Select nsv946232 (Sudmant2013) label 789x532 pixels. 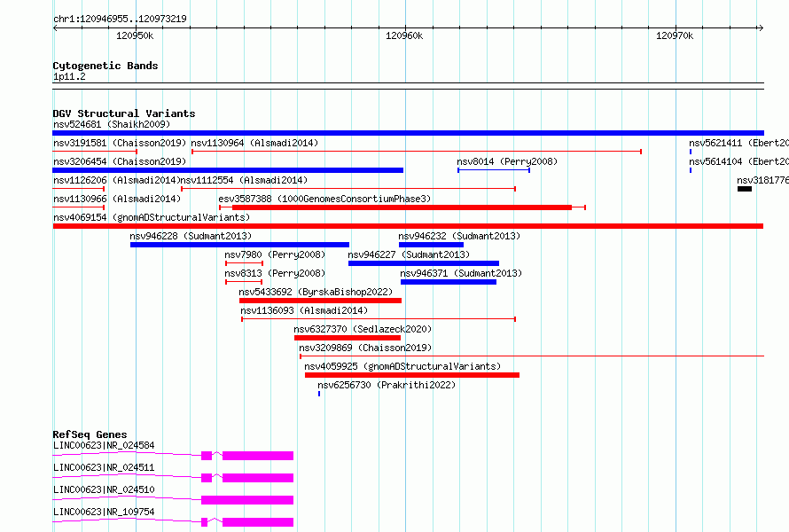click(459, 236)
